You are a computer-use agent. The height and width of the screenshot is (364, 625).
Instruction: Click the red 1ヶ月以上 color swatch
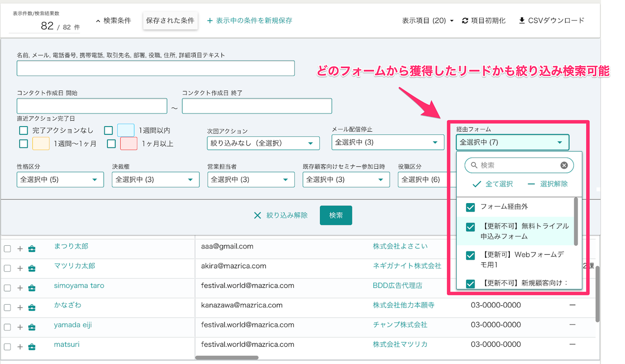pos(129,144)
